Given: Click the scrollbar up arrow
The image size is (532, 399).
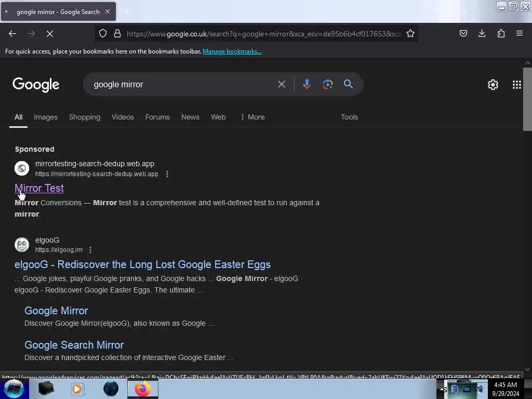Looking at the screenshot, I should pyautogui.click(x=528, y=63).
